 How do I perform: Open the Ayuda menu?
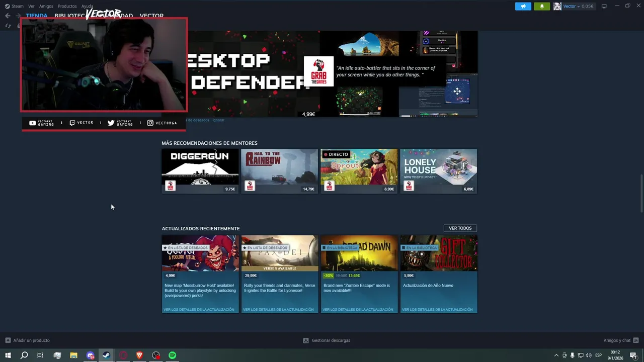click(87, 6)
